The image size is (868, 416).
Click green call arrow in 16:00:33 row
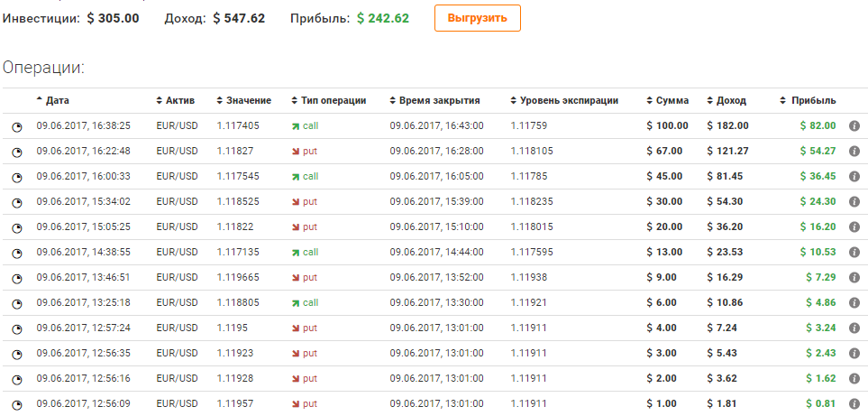295,177
